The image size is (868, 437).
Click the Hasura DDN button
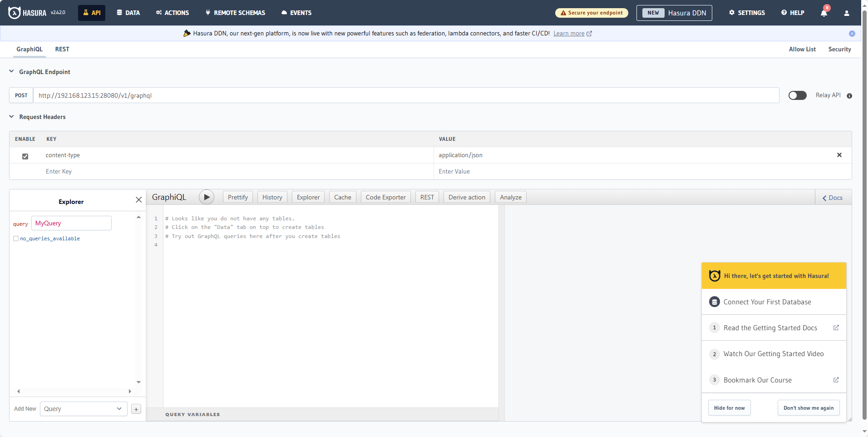674,13
